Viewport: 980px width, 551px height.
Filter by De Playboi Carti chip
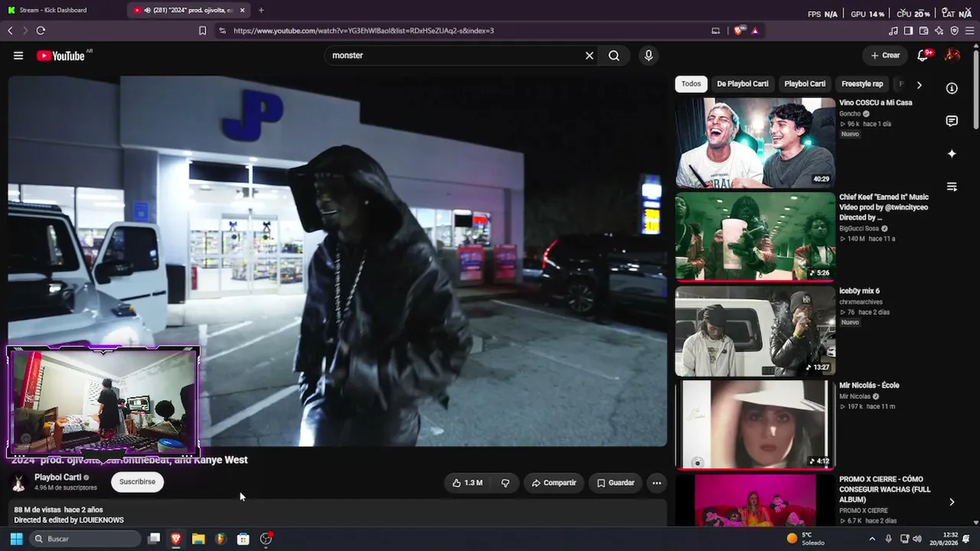[x=743, y=84]
